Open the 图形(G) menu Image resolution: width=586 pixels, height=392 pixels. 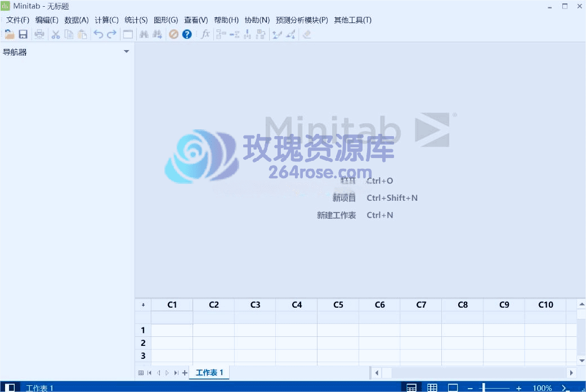(166, 20)
